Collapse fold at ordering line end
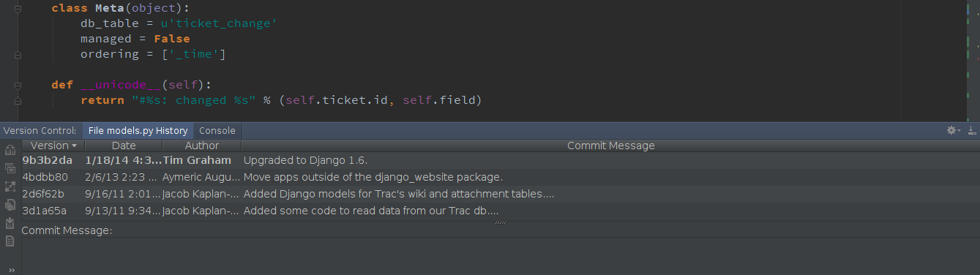Image resolution: width=980 pixels, height=275 pixels. [17, 54]
